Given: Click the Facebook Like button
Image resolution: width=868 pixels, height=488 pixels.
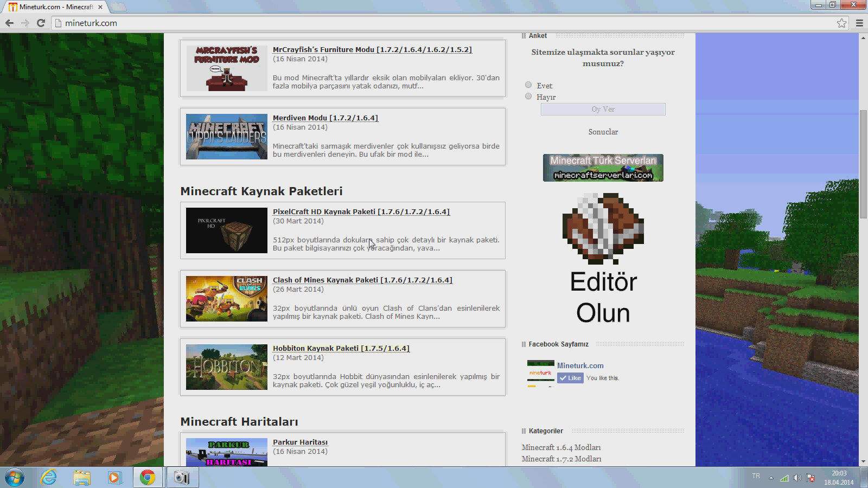Looking at the screenshot, I should point(570,378).
